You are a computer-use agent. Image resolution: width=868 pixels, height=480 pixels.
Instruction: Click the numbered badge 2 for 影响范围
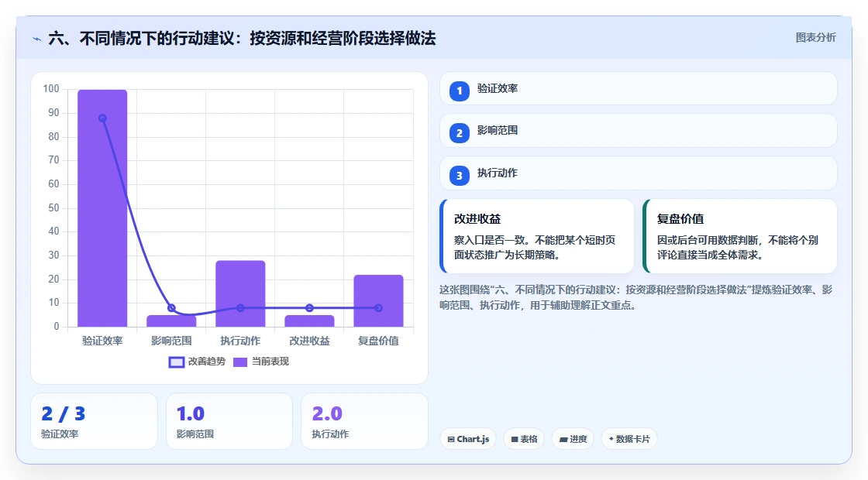pos(460,132)
